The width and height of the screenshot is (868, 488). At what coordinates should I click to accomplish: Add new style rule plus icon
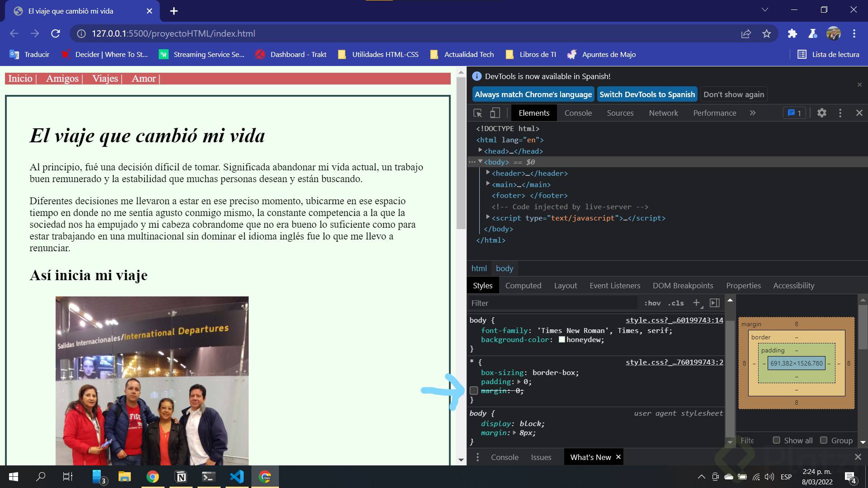point(697,303)
